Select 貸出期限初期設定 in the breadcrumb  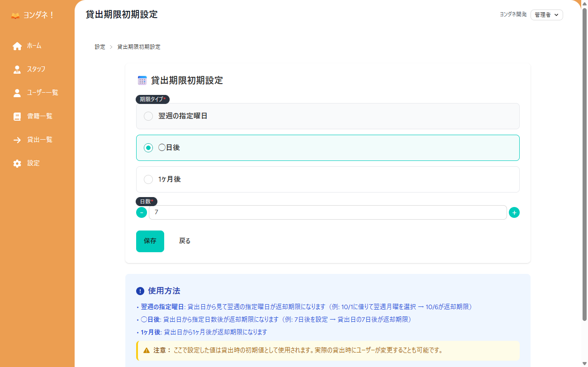point(138,47)
